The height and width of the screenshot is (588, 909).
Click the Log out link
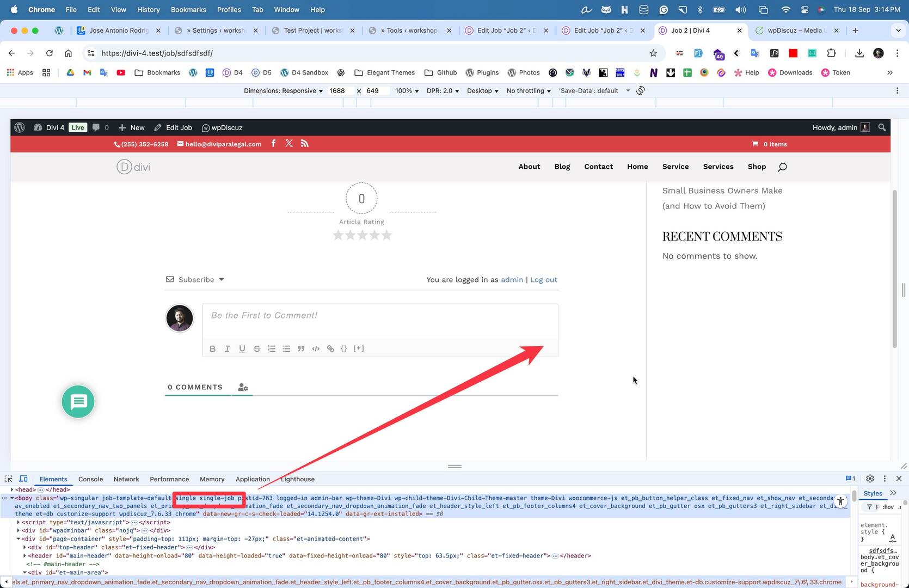(x=544, y=280)
